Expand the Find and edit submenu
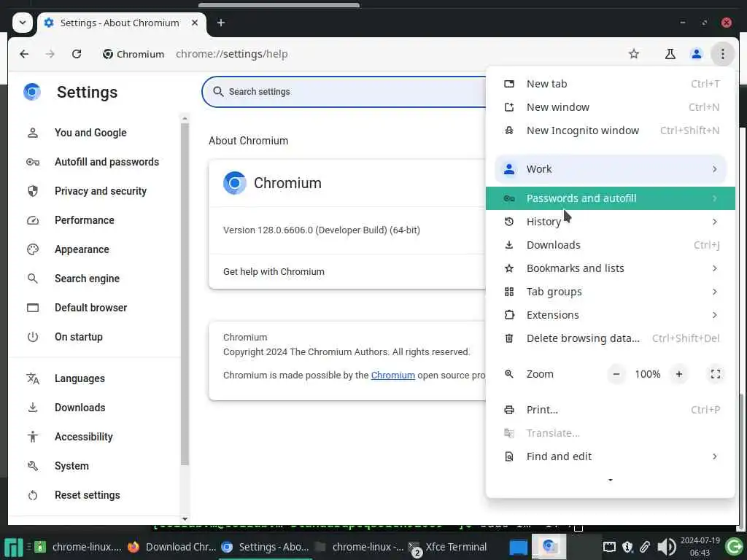The image size is (747, 560). (x=611, y=456)
